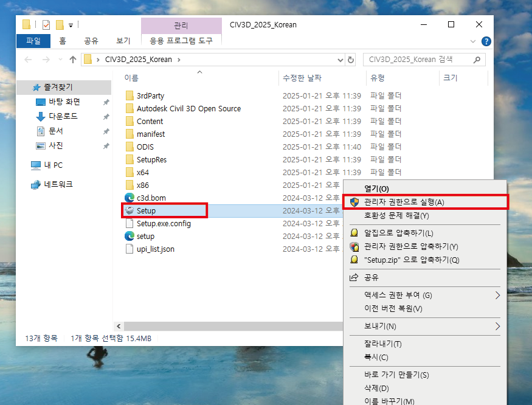This screenshot has width=532, height=405.
Task: Sort by the 이름 column header
Action: [x=131, y=78]
